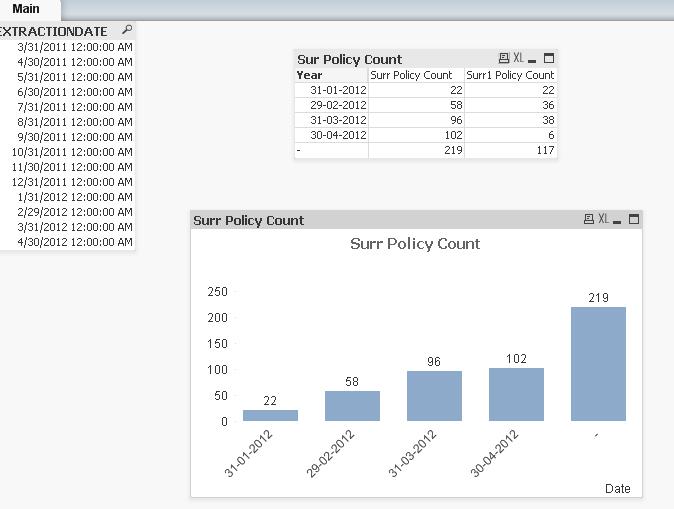
Task: Select 4/30/2012 12:00:00 AM extraction date
Action: (x=67, y=242)
